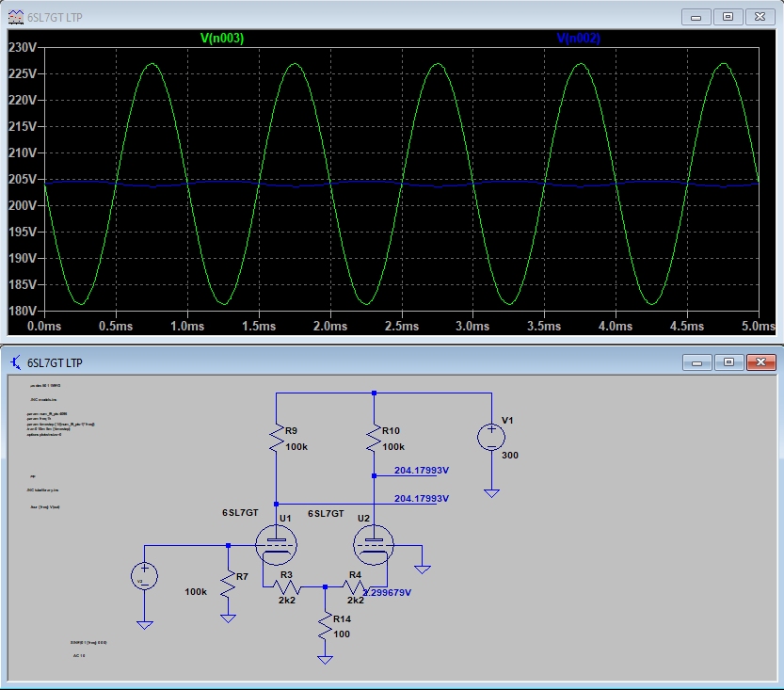
Task: Click the 100k value of R9
Action: [x=296, y=447]
